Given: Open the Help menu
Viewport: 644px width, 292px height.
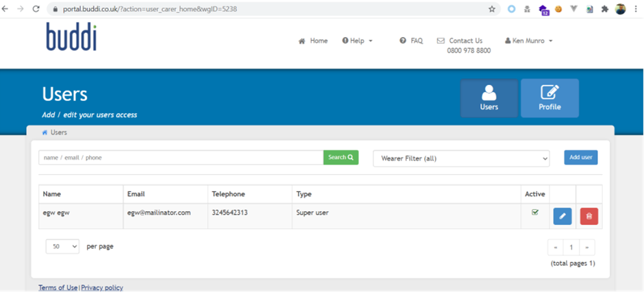Looking at the screenshot, I should pos(357,41).
